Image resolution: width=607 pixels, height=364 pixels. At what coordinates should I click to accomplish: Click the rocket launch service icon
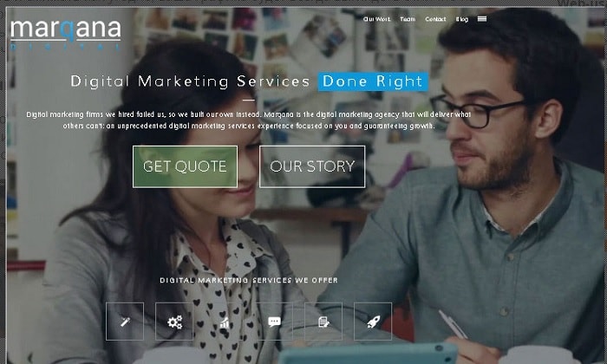[x=373, y=322]
